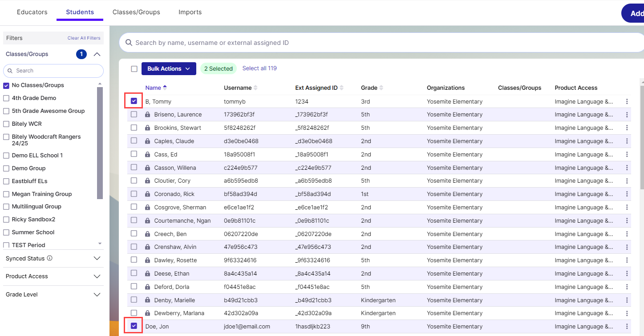644x336 pixels.
Task: Click Synced Status info icon
Action: coord(50,258)
